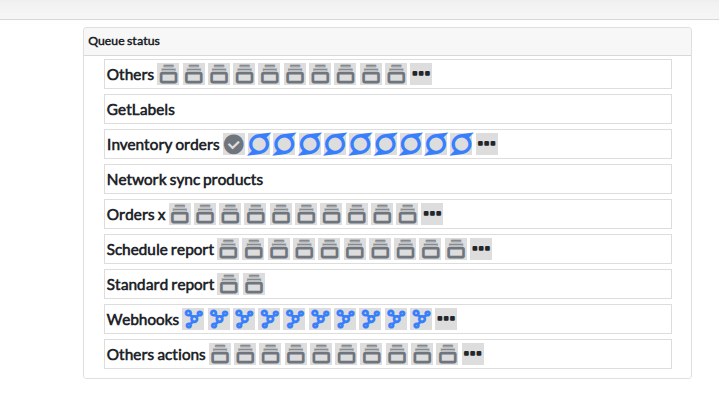Click the first archive icon in Others row

(x=169, y=74)
